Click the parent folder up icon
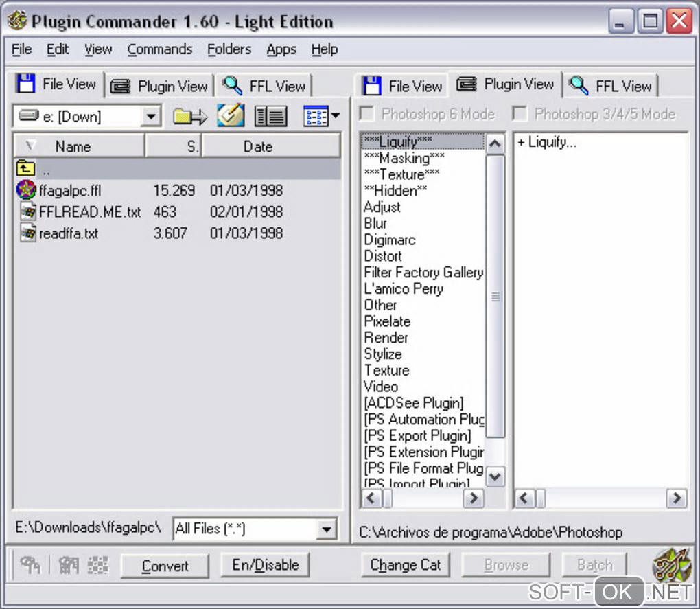 pos(25,168)
